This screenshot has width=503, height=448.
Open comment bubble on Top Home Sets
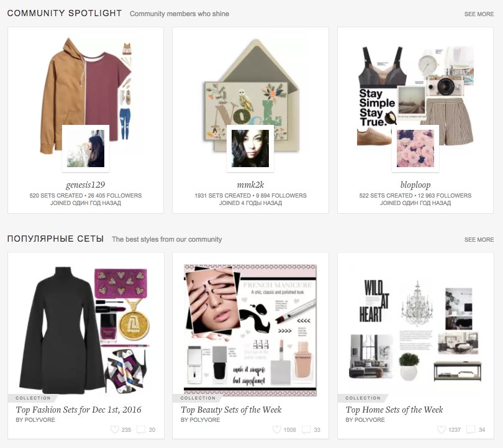tap(471, 430)
